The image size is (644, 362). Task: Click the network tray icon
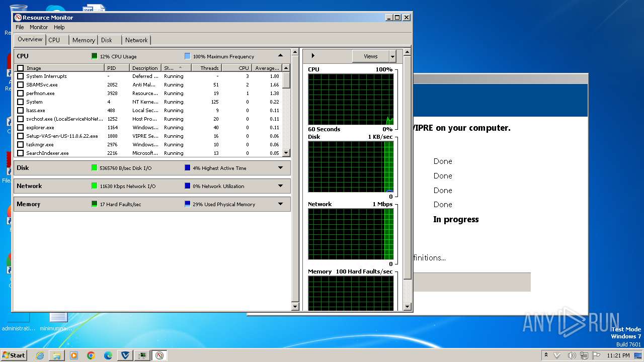coord(584,355)
